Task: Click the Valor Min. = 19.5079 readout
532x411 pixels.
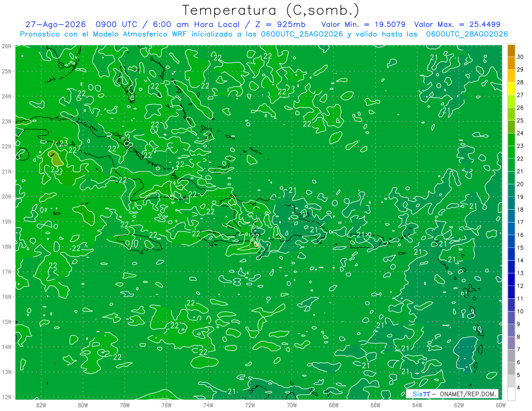Action: (364, 24)
